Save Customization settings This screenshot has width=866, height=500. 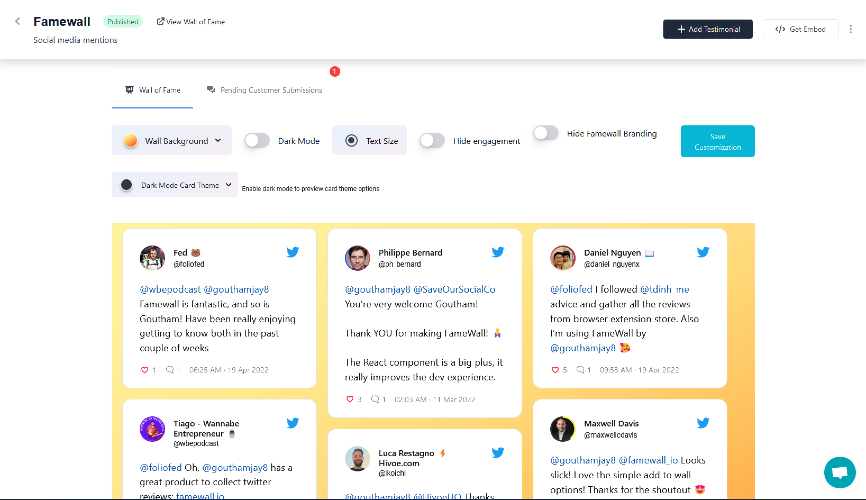pos(717,141)
